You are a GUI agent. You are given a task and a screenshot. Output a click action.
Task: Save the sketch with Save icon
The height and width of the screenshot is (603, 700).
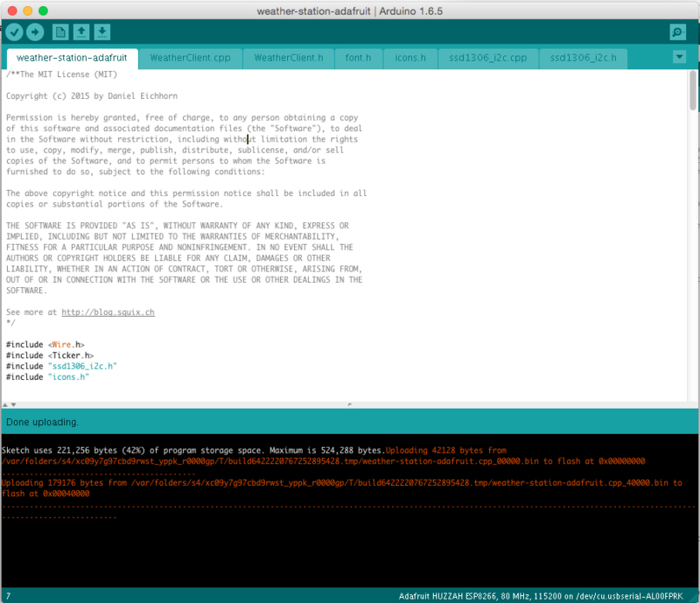(102, 32)
